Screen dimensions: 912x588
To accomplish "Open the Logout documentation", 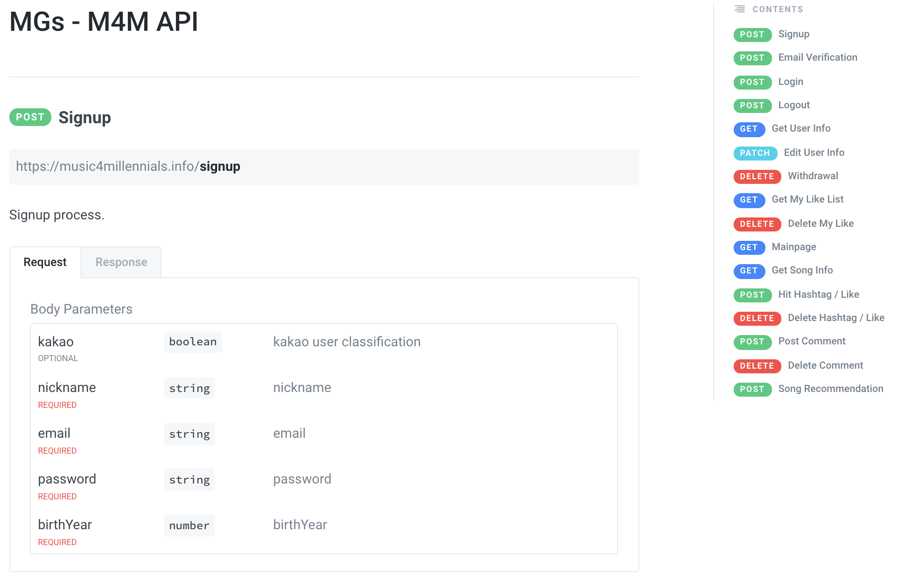I will tap(793, 105).
